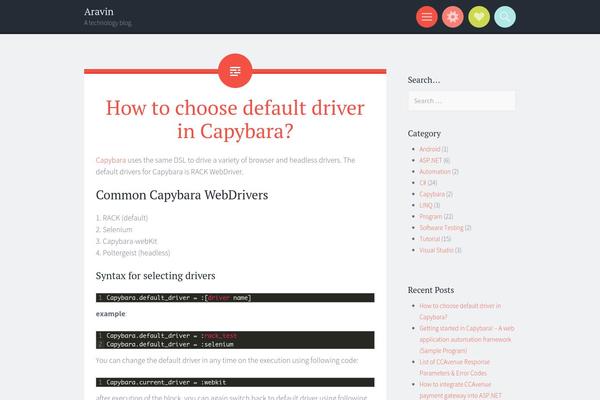Open the Capybara category in sidebar
This screenshot has height=400, width=600.
pyautogui.click(x=432, y=194)
